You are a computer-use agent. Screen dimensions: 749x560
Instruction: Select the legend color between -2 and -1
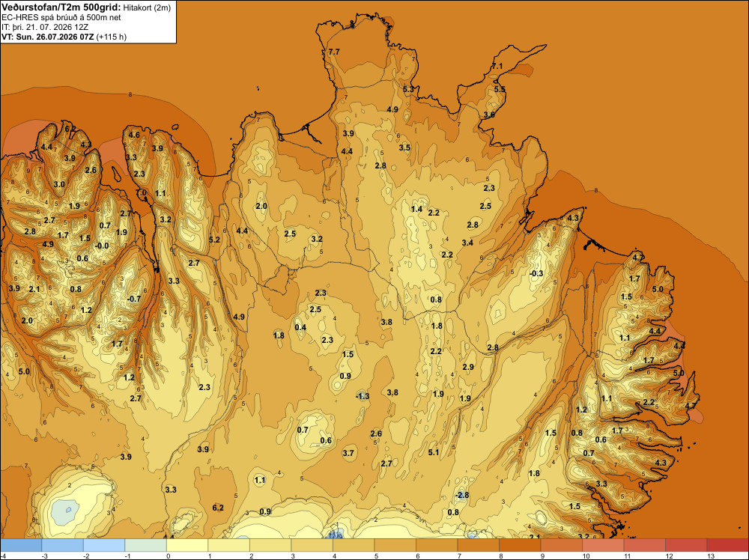[104, 545]
